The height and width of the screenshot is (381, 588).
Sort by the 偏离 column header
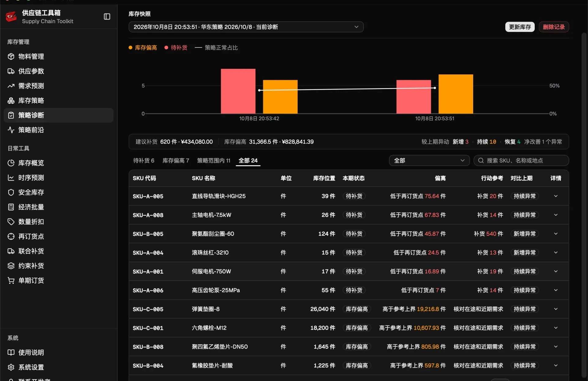(x=440, y=178)
